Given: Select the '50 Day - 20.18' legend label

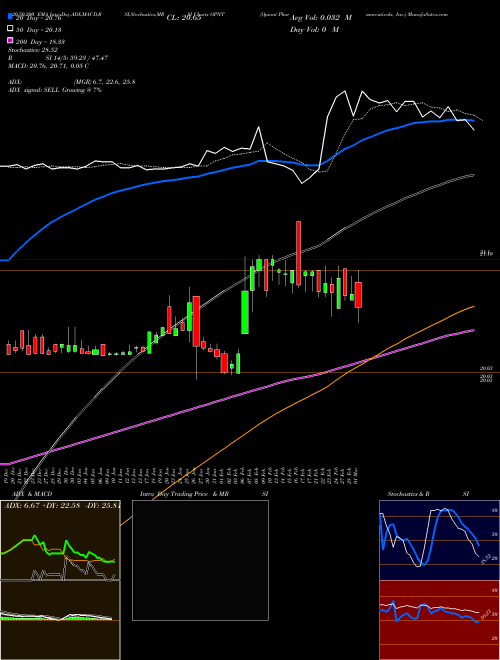Looking at the screenshot, I should 38,30.
